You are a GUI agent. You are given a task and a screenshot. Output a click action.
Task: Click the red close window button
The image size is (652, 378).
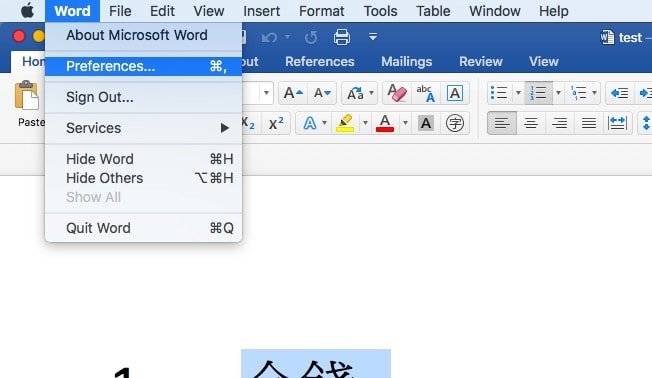click(19, 37)
